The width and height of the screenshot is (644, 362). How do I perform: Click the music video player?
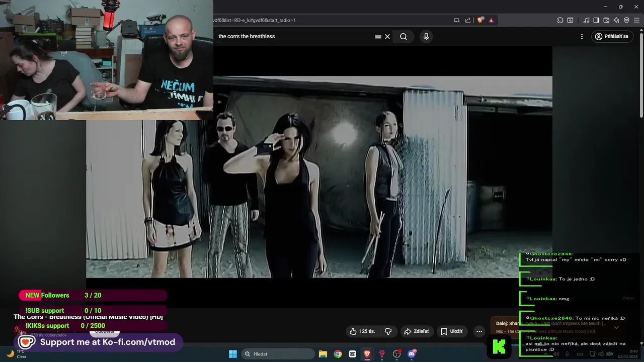[319, 176]
